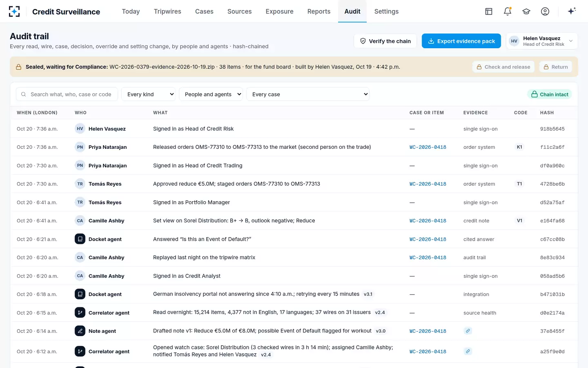Open the notifications bell
This screenshot has height=368, width=588.
click(508, 11)
